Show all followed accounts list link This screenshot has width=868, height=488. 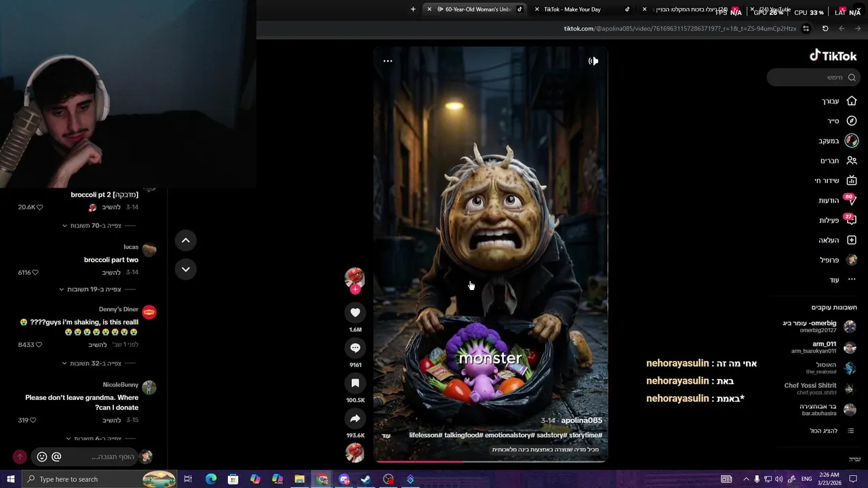833,430
